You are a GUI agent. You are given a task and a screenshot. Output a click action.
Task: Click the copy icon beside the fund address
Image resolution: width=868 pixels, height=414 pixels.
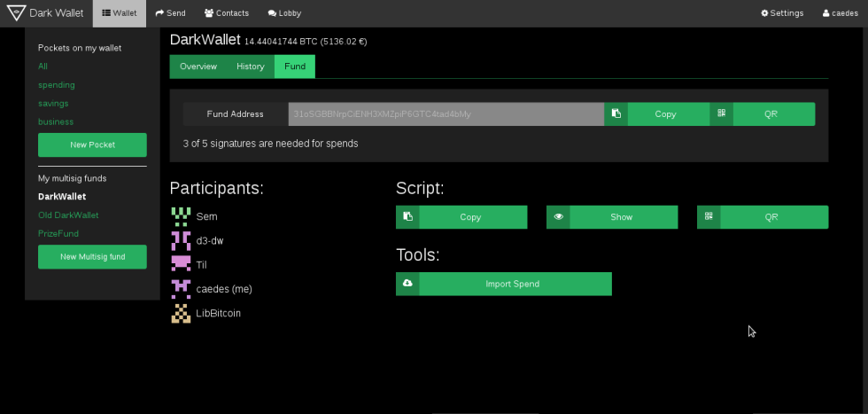pyautogui.click(x=616, y=114)
